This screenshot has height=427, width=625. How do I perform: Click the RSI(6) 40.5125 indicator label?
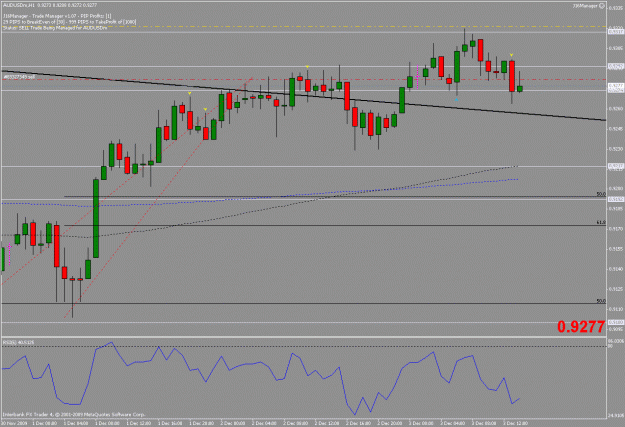(x=18, y=342)
